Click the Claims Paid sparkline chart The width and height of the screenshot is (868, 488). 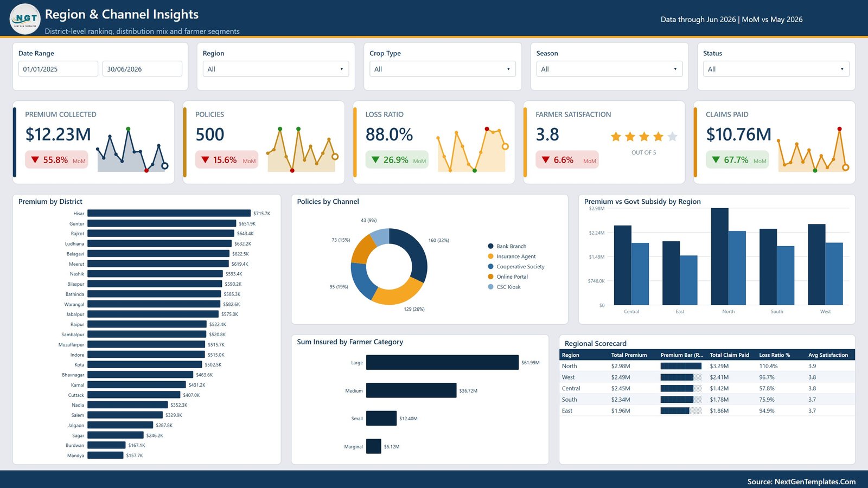pos(813,150)
